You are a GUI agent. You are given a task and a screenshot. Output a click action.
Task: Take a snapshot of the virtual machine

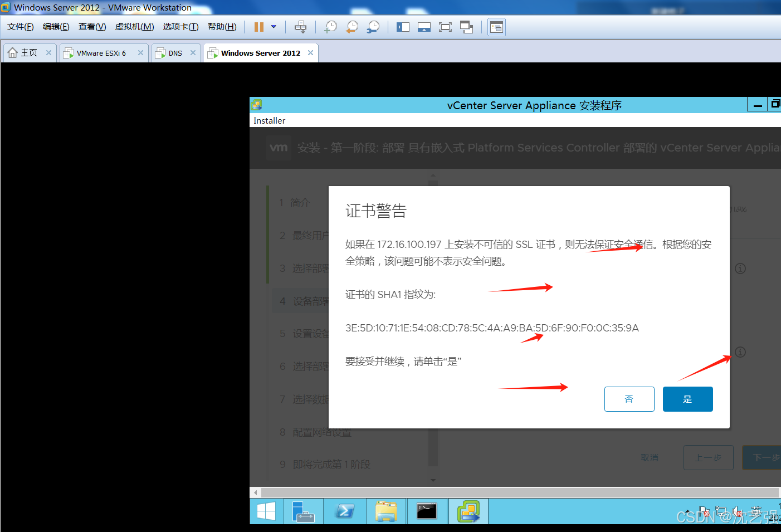click(x=331, y=27)
